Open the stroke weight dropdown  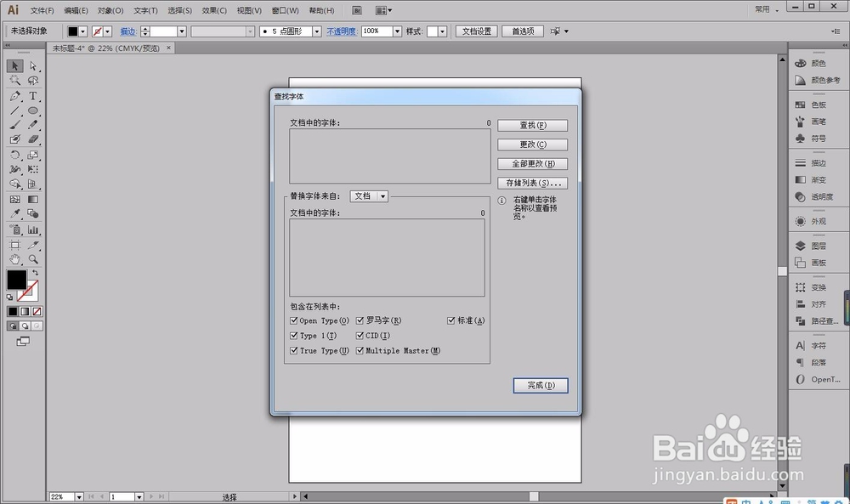(182, 31)
